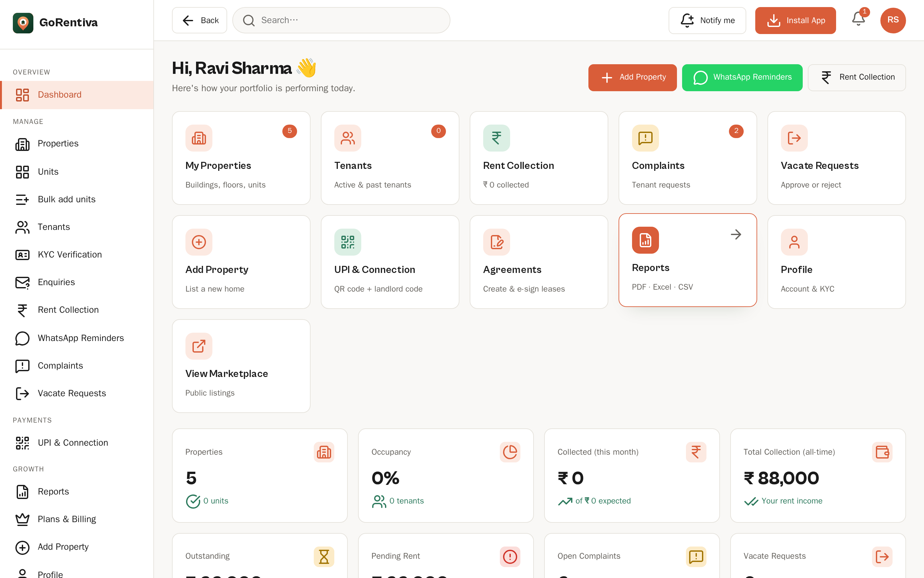The width and height of the screenshot is (924, 578).
Task: Open the Properties stat card showing 5
Action: pyautogui.click(x=260, y=475)
